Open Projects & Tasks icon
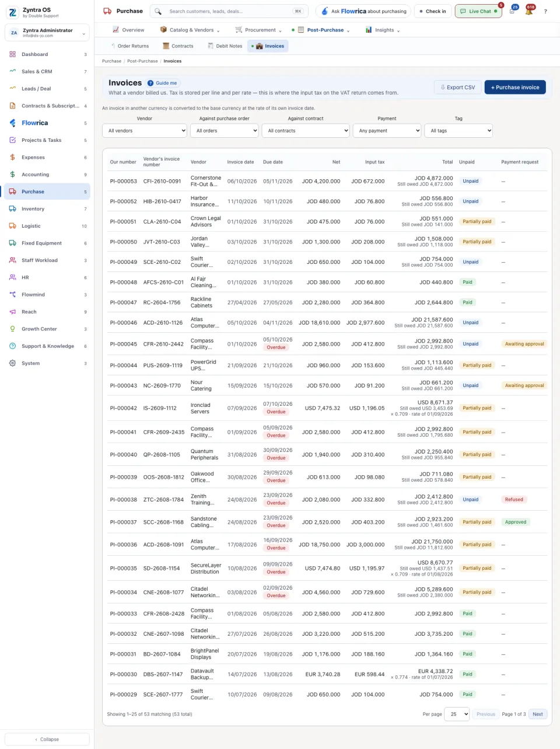The height and width of the screenshot is (749, 560). click(12, 140)
